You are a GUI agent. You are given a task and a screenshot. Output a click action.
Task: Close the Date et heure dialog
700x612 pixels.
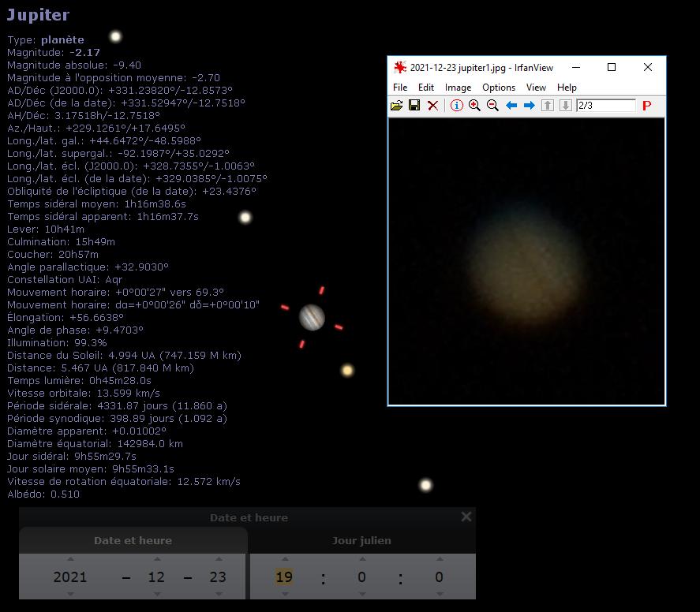466,517
